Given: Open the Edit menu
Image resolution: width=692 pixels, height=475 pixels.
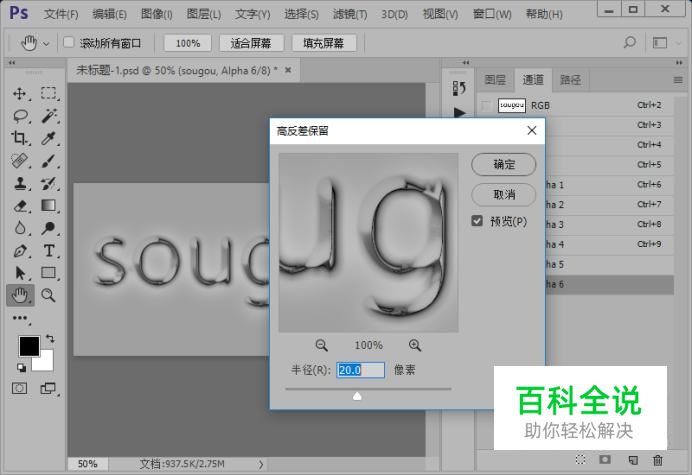Looking at the screenshot, I should coord(109,14).
